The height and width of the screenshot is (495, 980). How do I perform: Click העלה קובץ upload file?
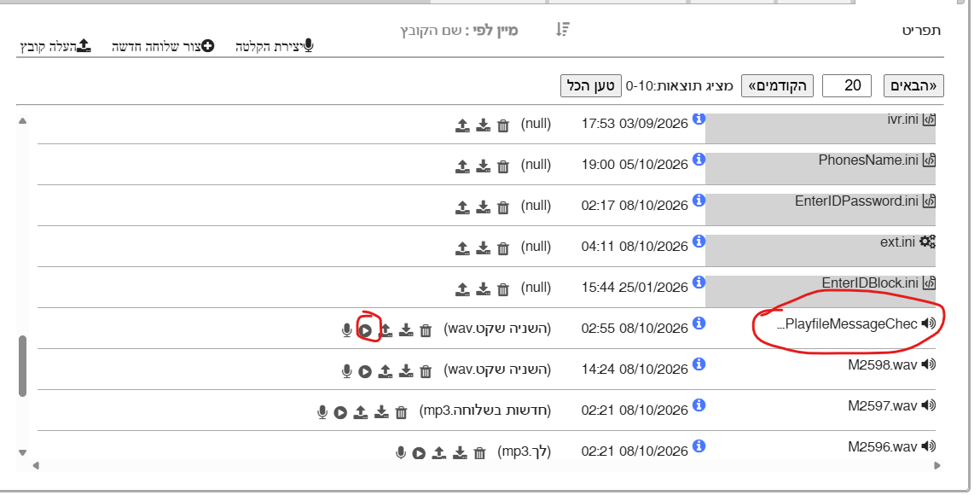pos(55,46)
